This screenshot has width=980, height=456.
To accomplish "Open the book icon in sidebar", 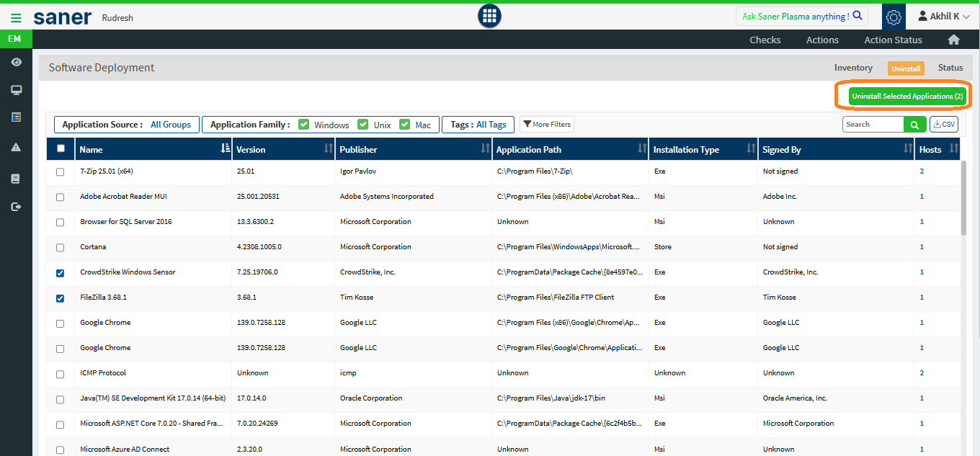I will click(16, 178).
